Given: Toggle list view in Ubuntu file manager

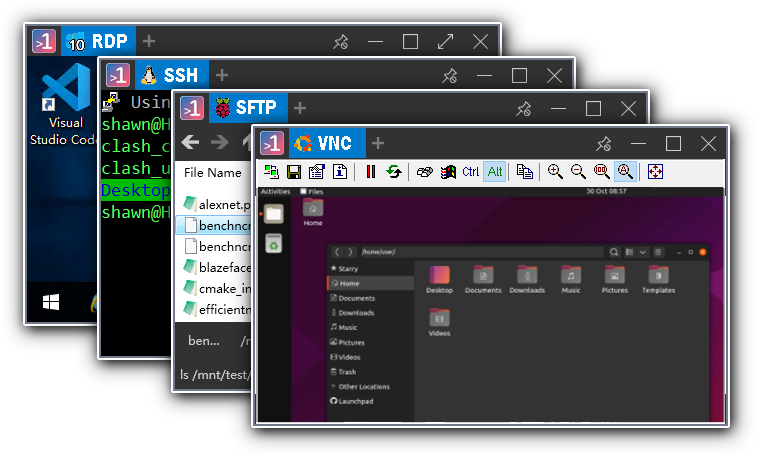Looking at the screenshot, I should click(x=629, y=252).
